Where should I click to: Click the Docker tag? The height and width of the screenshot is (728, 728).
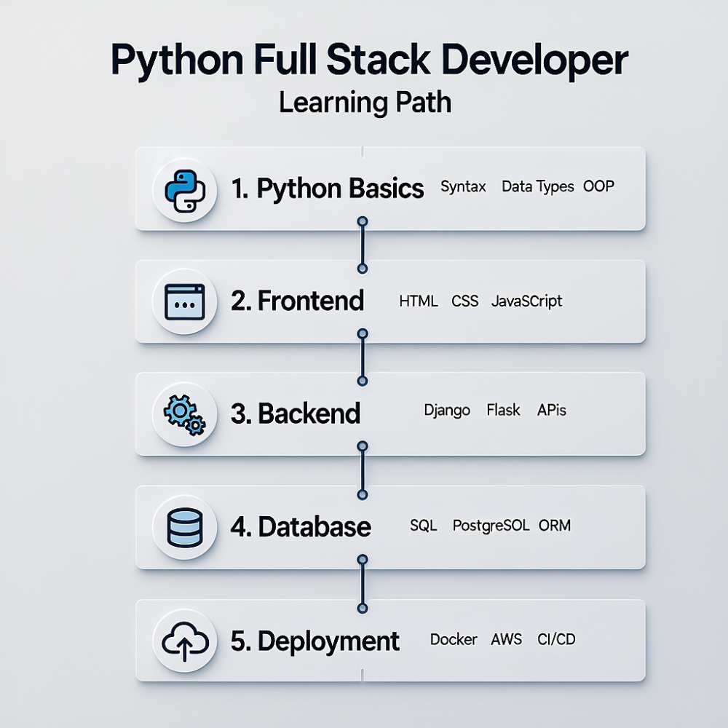(454, 639)
